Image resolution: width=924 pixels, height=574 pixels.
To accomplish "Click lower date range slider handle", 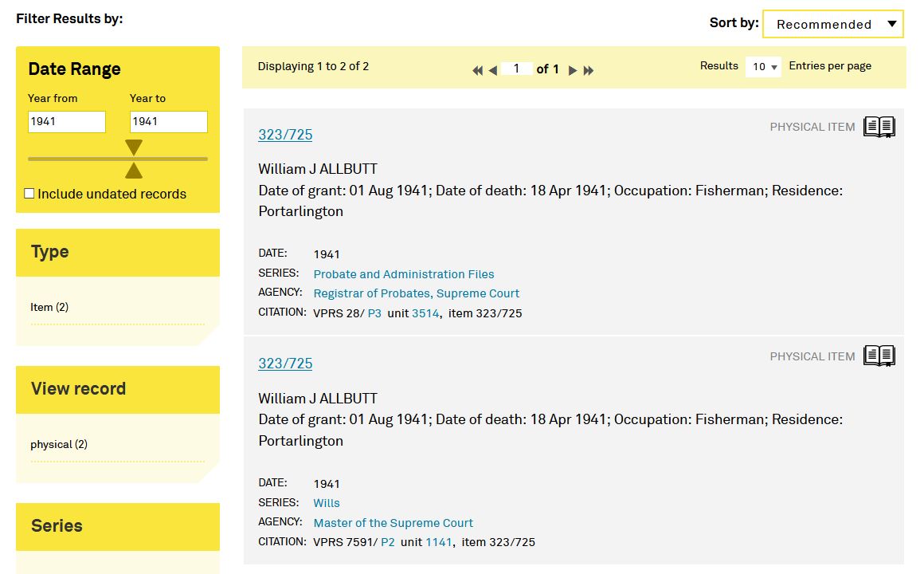I will [x=134, y=170].
